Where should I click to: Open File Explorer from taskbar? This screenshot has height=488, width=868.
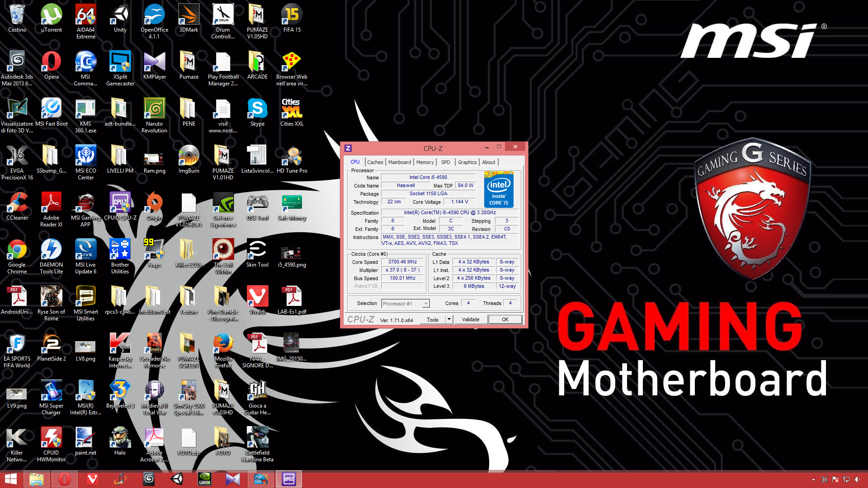[36, 479]
